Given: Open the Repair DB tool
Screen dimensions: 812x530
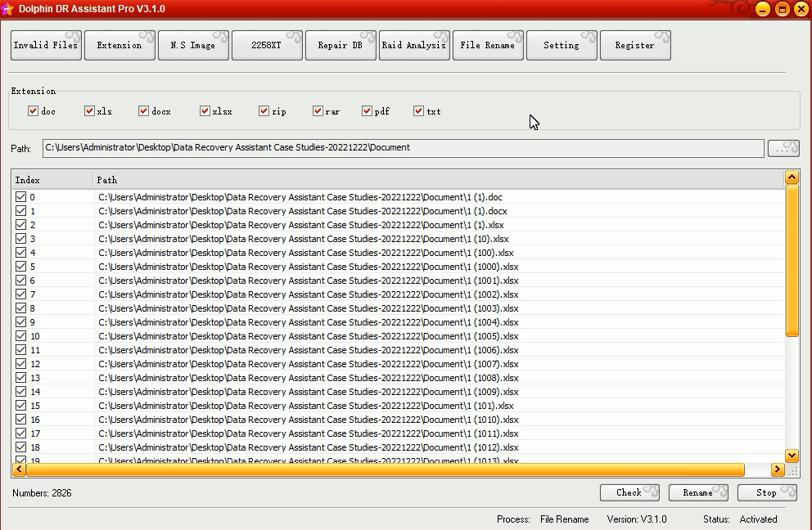Looking at the screenshot, I should pos(341,46).
